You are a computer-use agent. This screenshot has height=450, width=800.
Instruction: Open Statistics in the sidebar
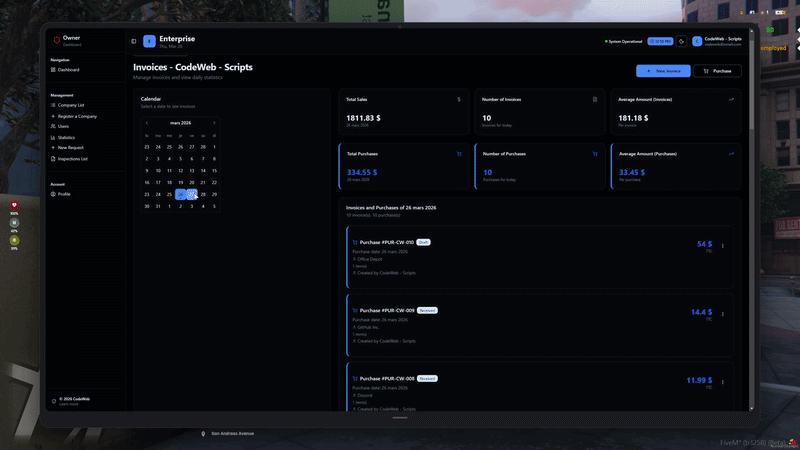pyautogui.click(x=66, y=137)
